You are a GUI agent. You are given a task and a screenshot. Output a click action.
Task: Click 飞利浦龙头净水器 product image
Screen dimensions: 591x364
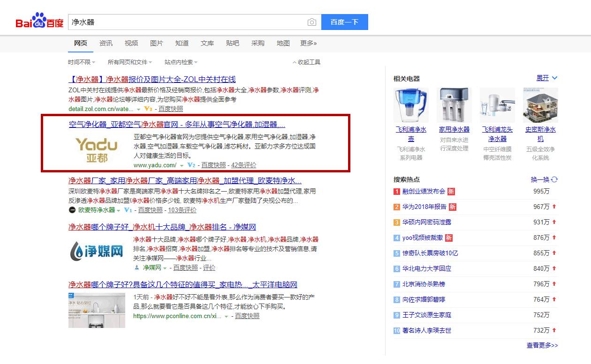tap(497, 105)
